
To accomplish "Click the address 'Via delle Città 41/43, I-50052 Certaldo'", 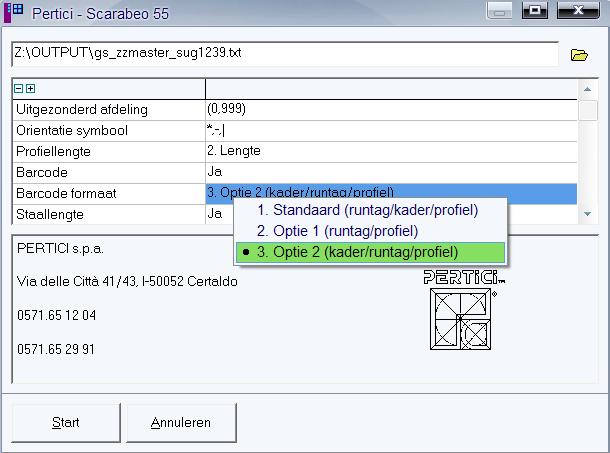I will click(x=127, y=281).
